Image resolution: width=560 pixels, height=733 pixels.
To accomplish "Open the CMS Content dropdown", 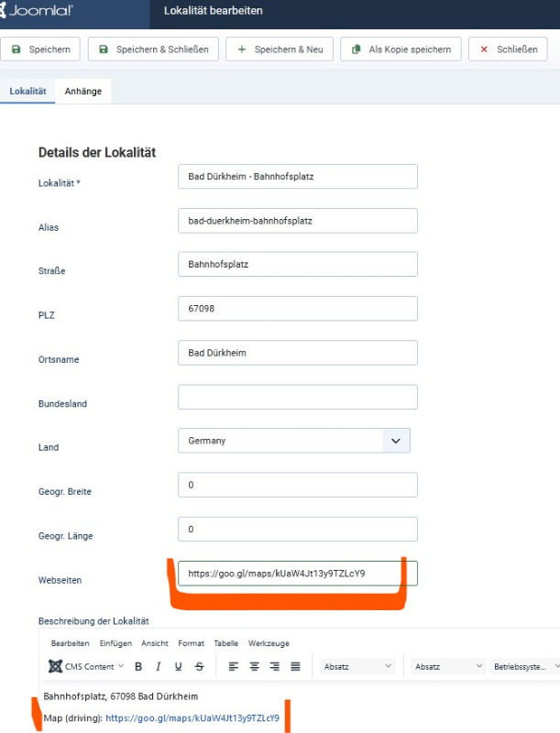I will [86, 666].
